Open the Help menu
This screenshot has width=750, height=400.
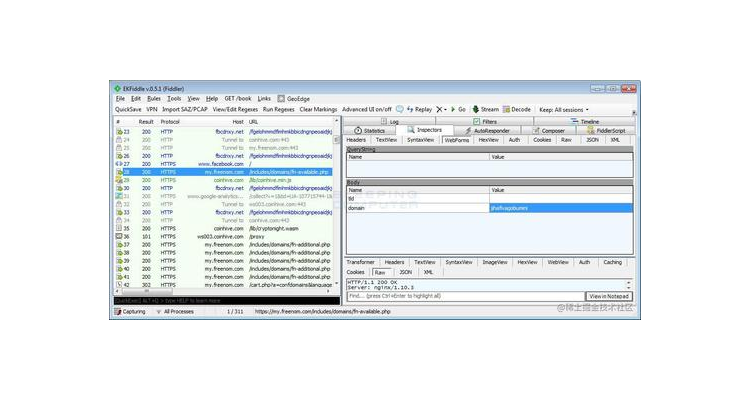pyautogui.click(x=212, y=99)
